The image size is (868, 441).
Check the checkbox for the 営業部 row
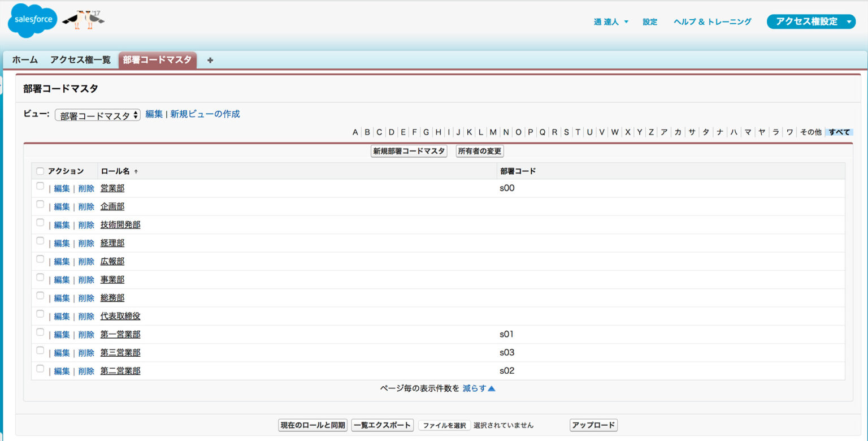point(40,186)
